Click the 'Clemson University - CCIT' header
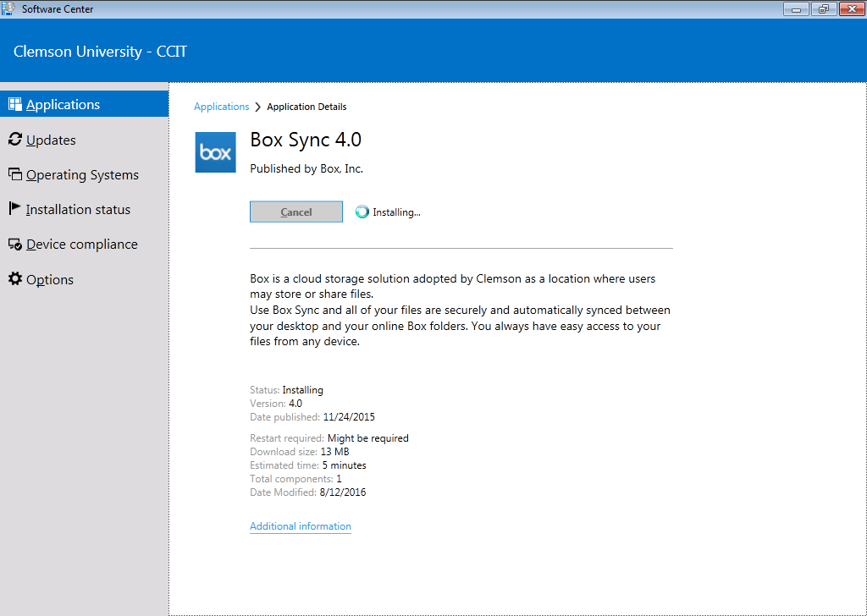The height and width of the screenshot is (616, 867). pos(100,52)
